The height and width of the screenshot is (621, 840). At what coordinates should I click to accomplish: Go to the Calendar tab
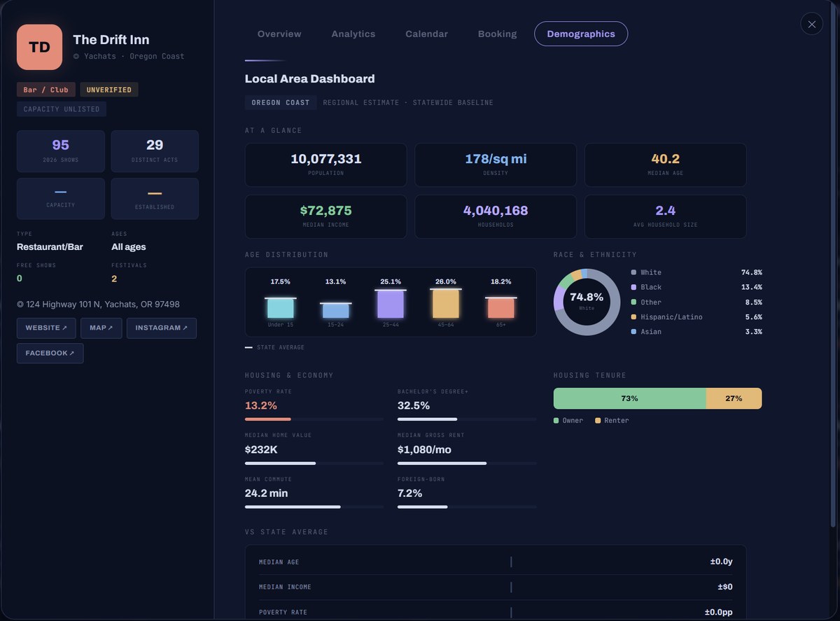point(426,34)
